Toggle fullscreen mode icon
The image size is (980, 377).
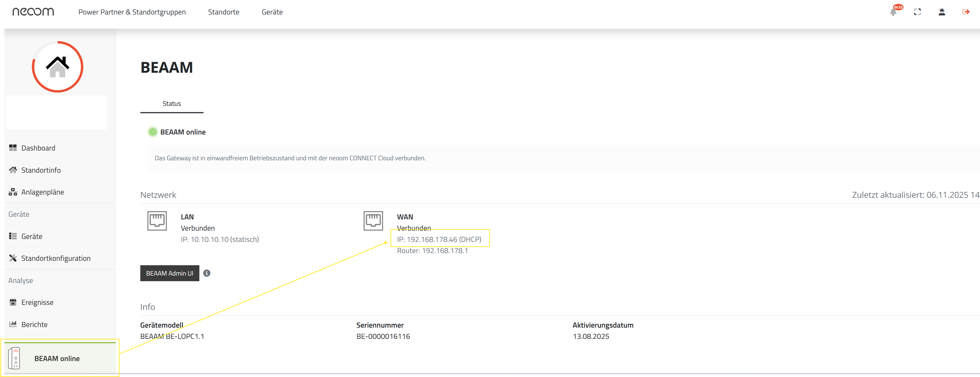(x=917, y=12)
